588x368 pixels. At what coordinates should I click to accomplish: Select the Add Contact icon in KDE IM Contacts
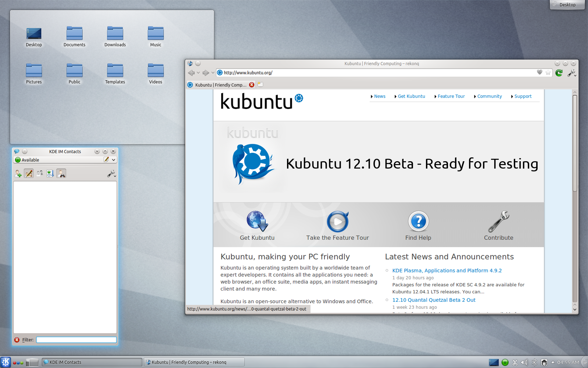click(18, 173)
